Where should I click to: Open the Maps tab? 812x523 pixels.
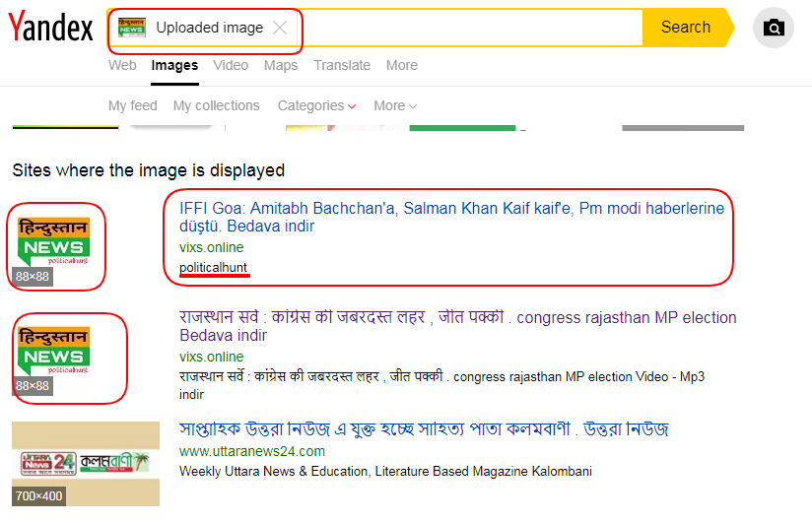coord(281,65)
